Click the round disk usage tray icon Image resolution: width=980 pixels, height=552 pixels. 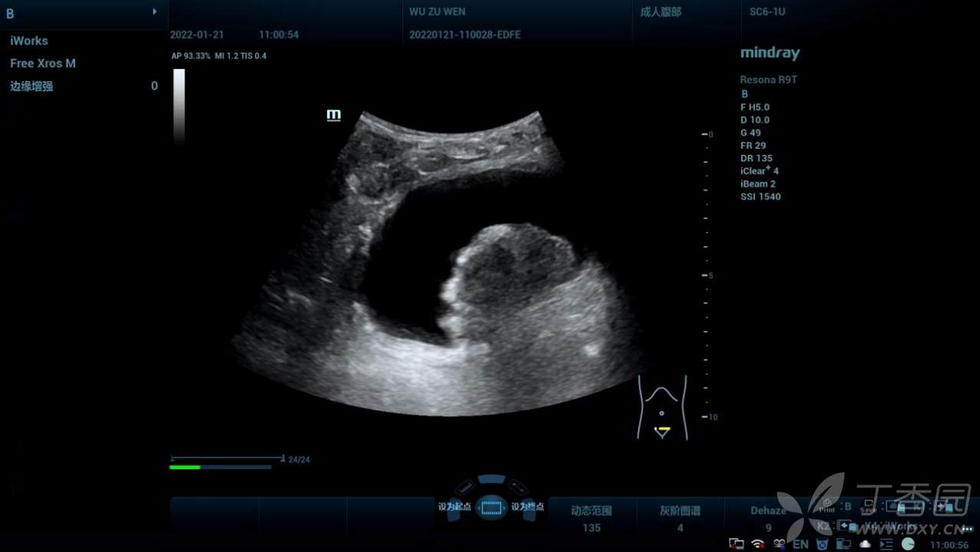pyautogui.click(x=908, y=544)
